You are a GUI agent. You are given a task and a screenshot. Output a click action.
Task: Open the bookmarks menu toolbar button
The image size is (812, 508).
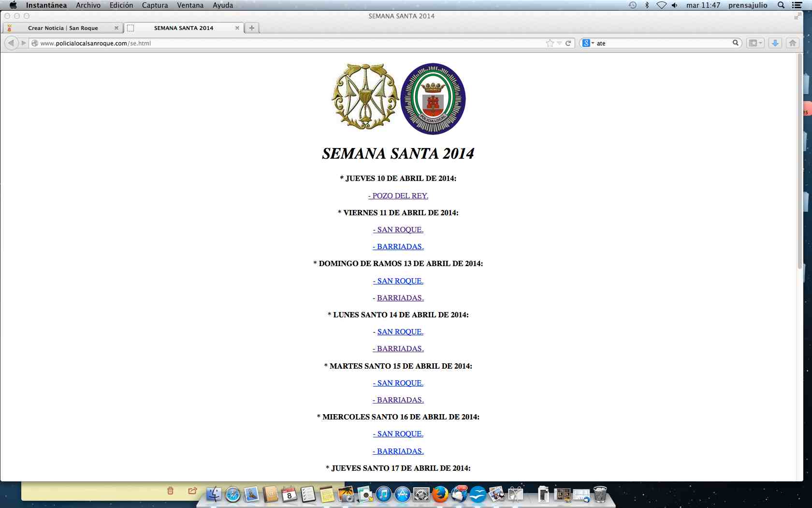[755, 43]
